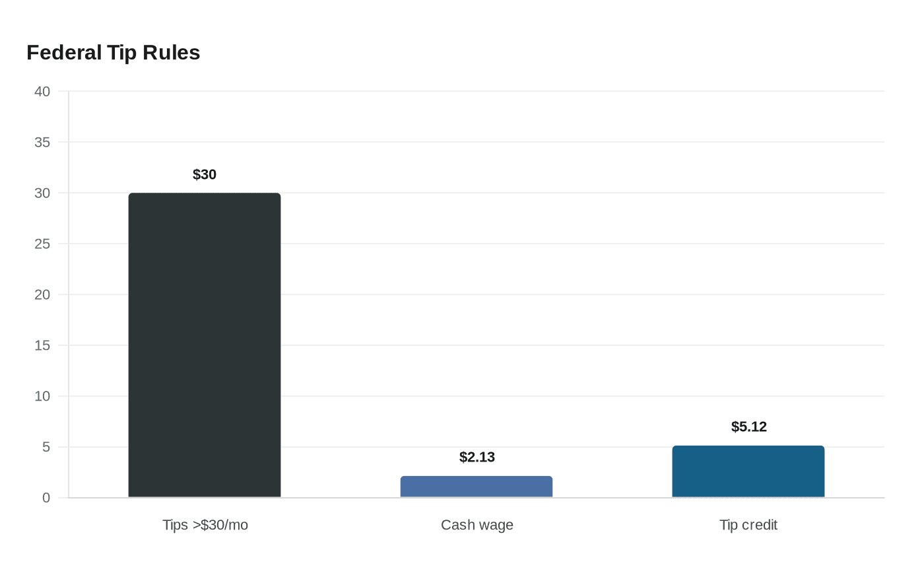Click the 0 y-axis tick label

pyautogui.click(x=46, y=498)
